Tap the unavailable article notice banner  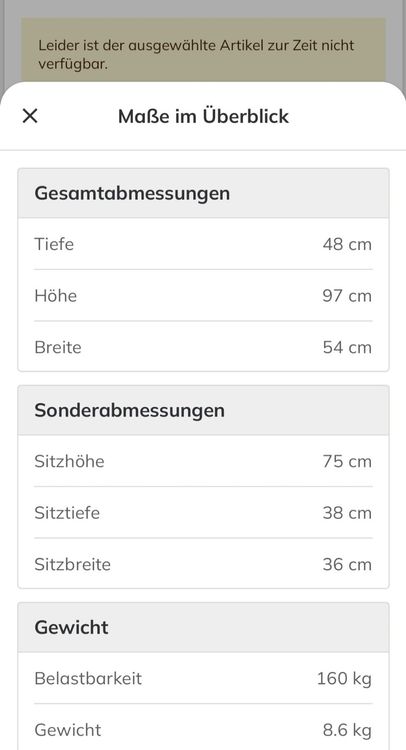[203, 54]
